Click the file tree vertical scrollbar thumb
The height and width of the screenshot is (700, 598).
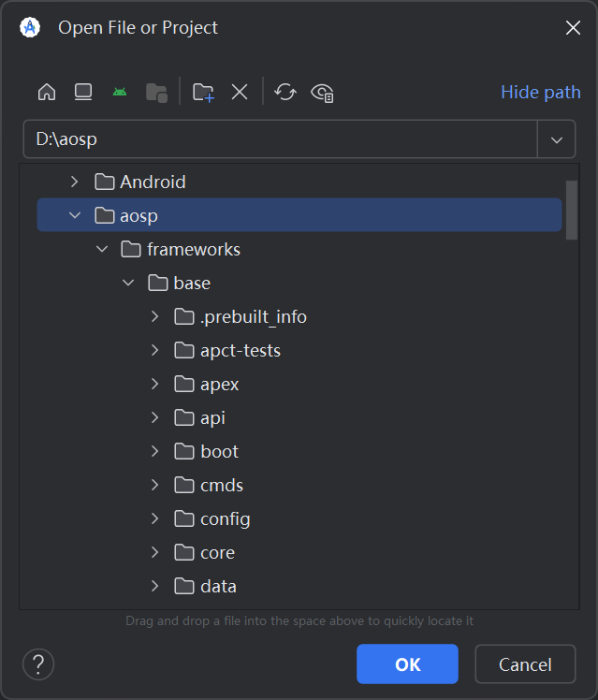[x=572, y=210]
